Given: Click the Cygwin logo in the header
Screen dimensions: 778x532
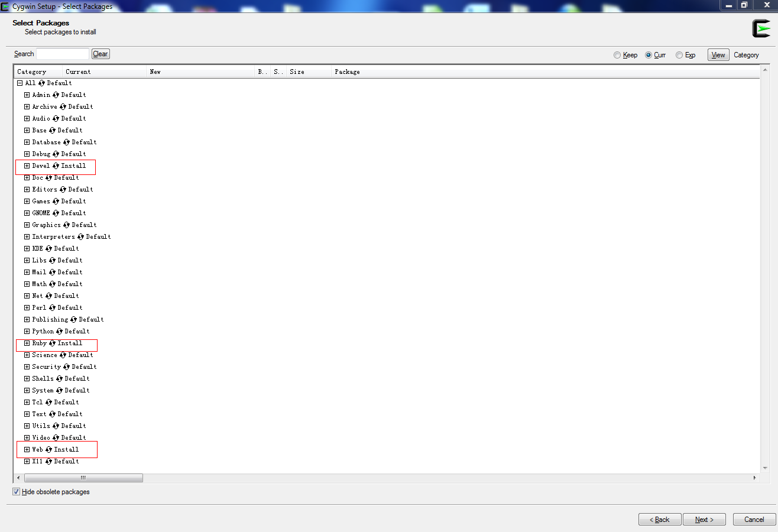Looking at the screenshot, I should [761, 28].
